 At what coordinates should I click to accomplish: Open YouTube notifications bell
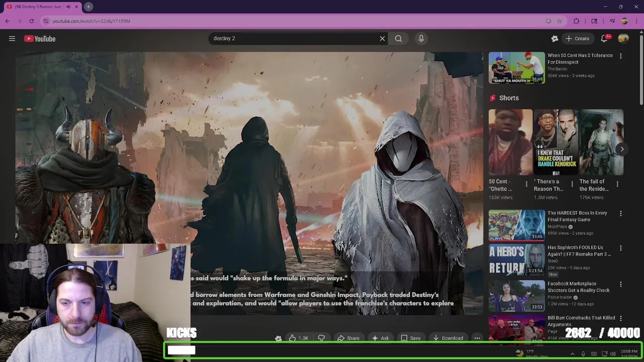605,38
